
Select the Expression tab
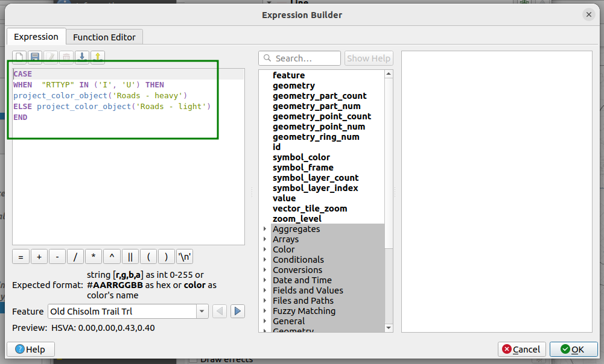click(x=36, y=37)
